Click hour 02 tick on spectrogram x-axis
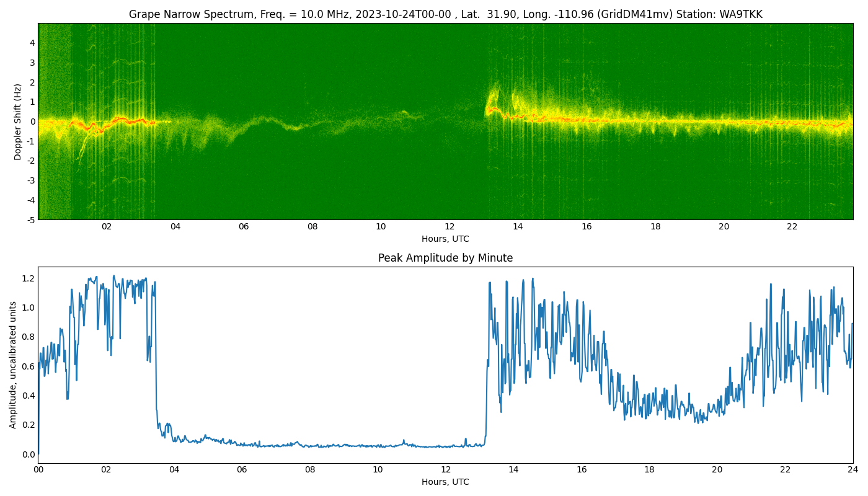Image resolution: width=868 pixels, height=496 pixels. tap(107, 227)
